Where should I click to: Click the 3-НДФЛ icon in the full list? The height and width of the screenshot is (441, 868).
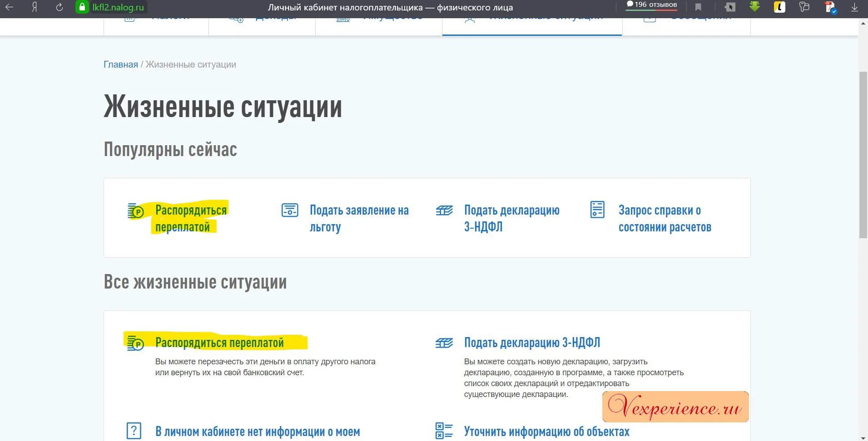coord(444,343)
